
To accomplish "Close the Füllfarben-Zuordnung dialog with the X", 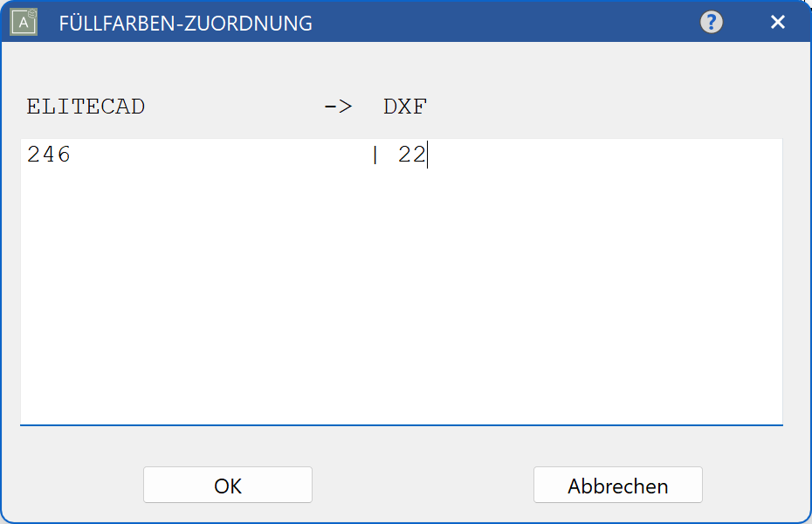I will 777,22.
